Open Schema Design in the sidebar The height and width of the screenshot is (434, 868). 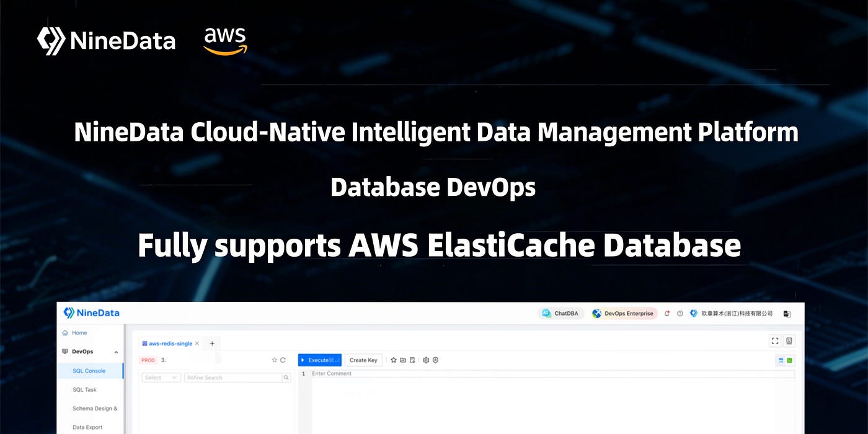tap(95, 409)
